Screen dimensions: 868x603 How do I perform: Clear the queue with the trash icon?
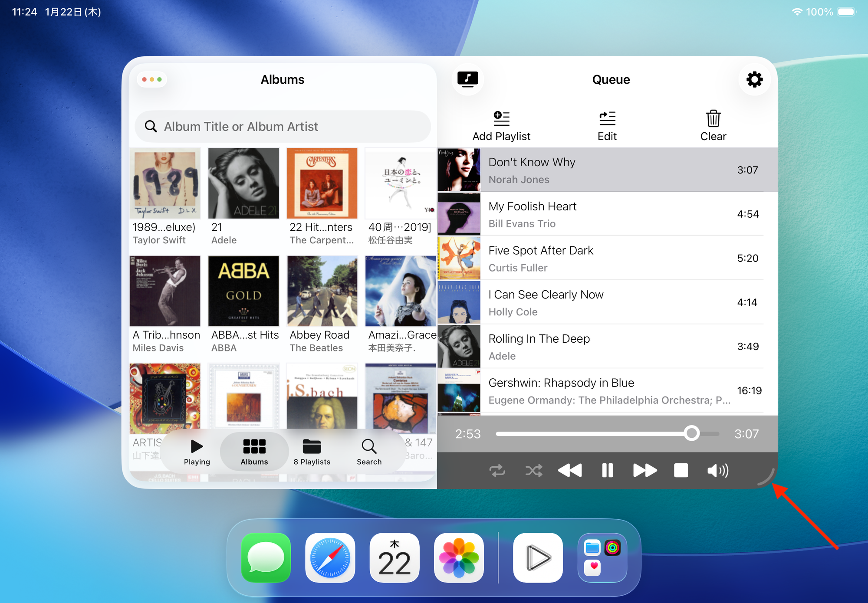(x=713, y=126)
